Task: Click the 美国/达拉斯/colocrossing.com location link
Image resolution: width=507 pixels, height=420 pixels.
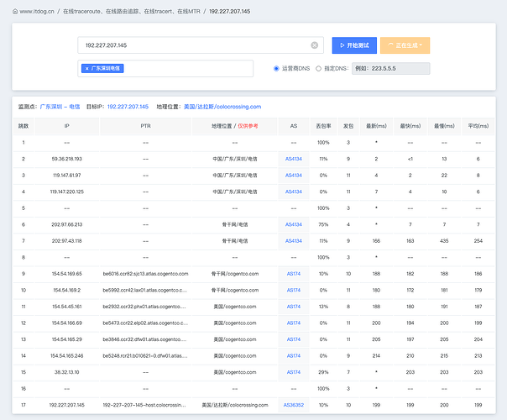Action: [222, 107]
